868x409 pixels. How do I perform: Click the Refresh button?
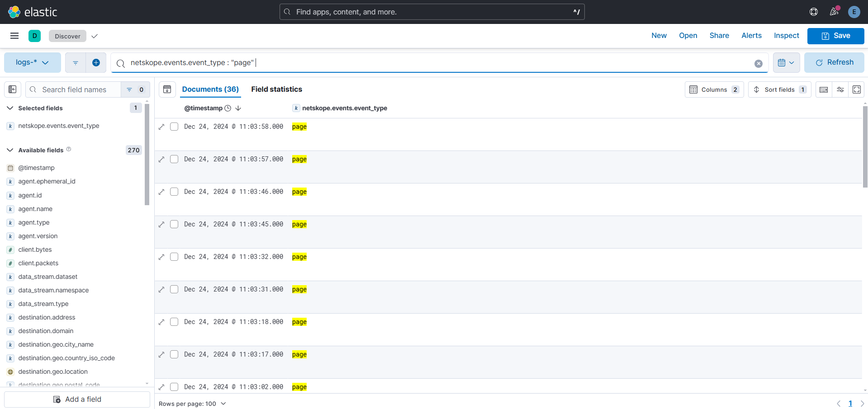point(835,62)
